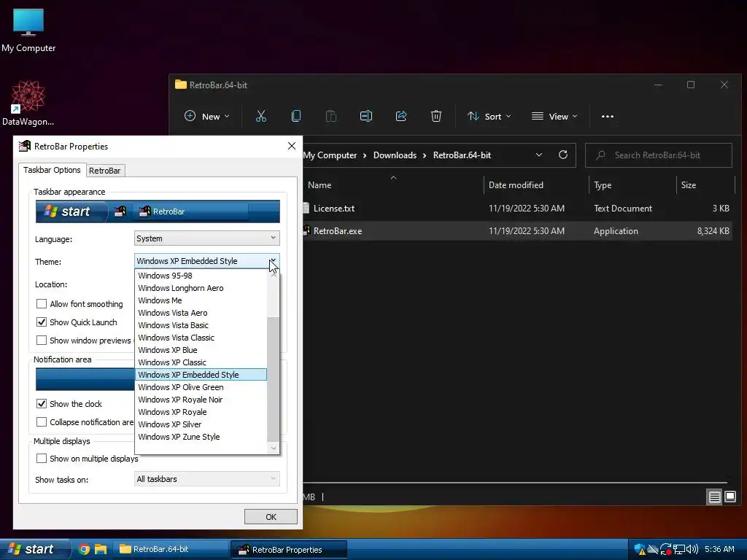
Task: Refresh the RetroBar.64-bit folder view
Action: coord(563,155)
